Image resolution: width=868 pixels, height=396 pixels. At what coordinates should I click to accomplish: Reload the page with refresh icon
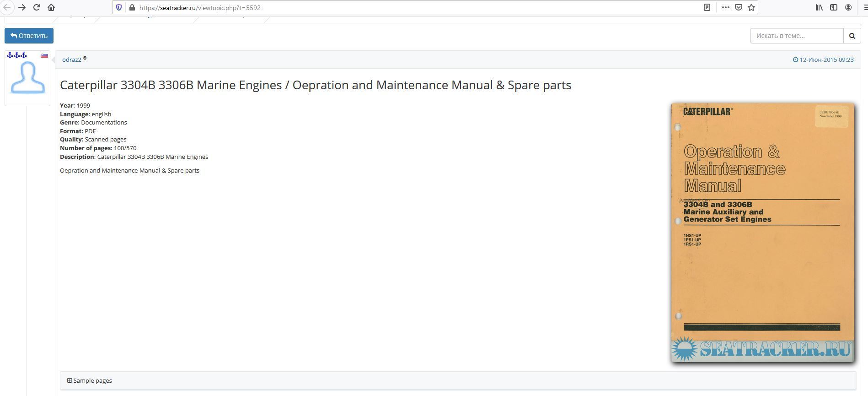click(37, 7)
